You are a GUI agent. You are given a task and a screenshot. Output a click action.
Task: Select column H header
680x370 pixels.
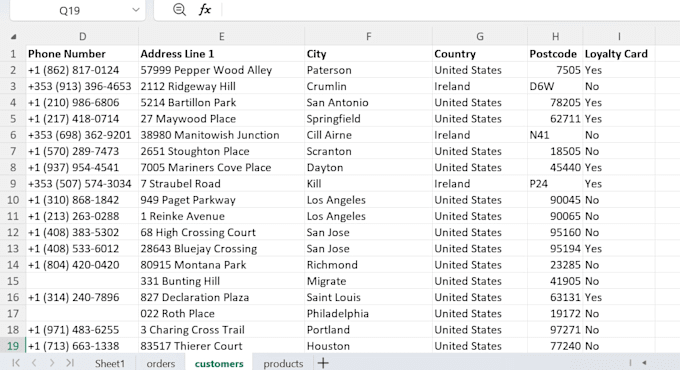tap(556, 37)
